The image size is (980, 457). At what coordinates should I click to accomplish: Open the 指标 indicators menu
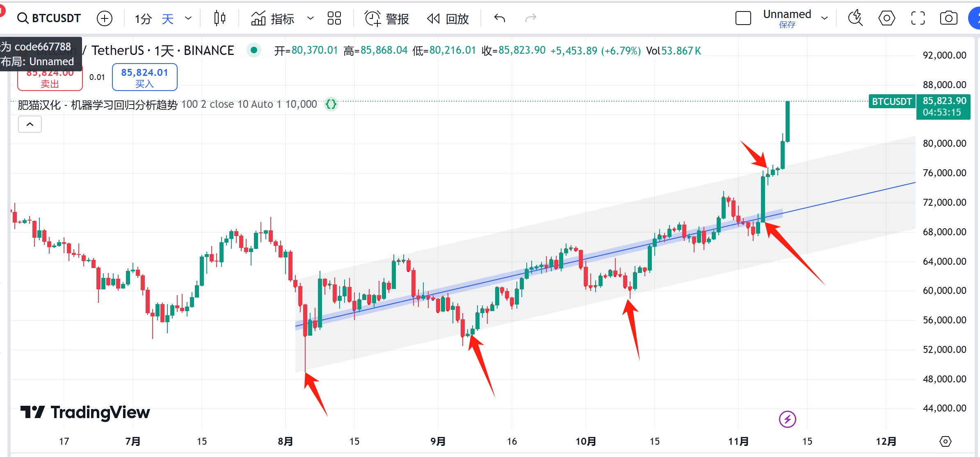273,18
